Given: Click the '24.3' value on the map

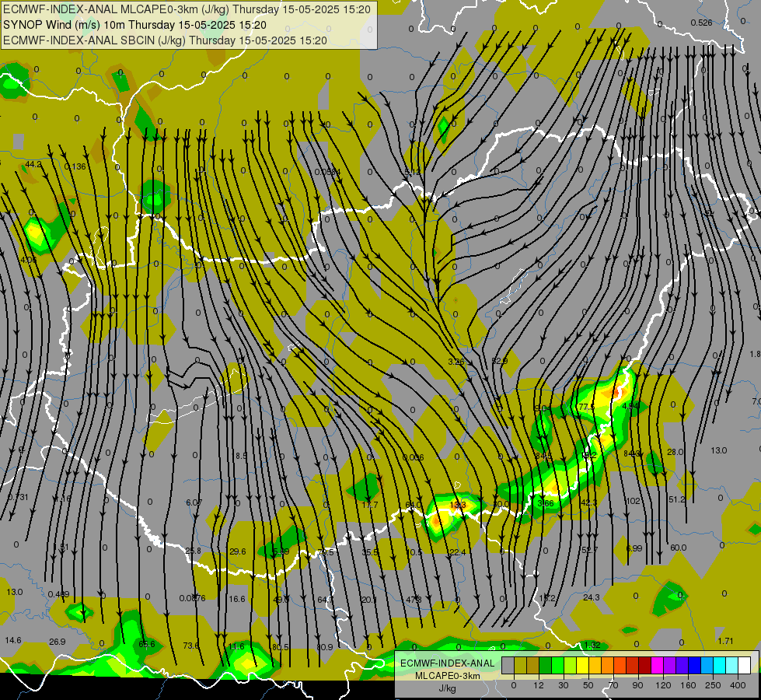Looking at the screenshot, I should (591, 597).
